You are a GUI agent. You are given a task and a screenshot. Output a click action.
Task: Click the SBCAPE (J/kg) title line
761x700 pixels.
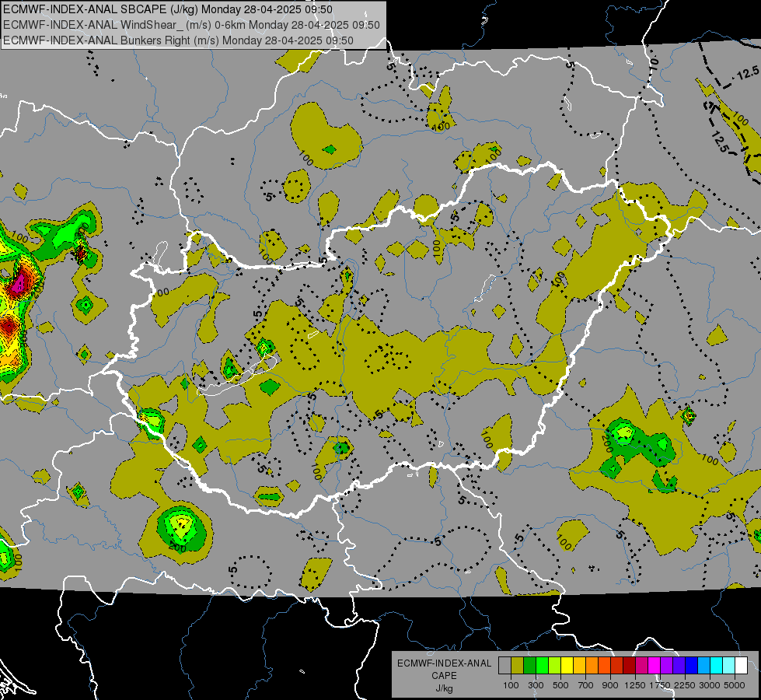pyautogui.click(x=168, y=9)
